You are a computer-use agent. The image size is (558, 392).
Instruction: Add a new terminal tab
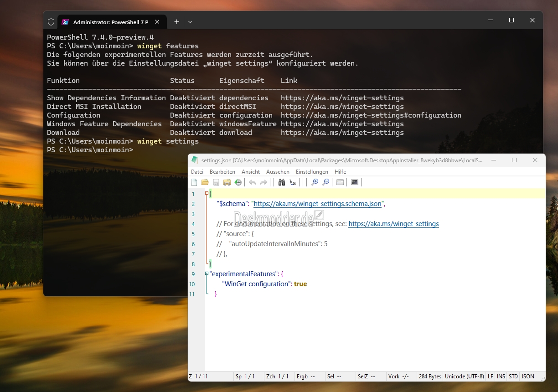(x=176, y=21)
